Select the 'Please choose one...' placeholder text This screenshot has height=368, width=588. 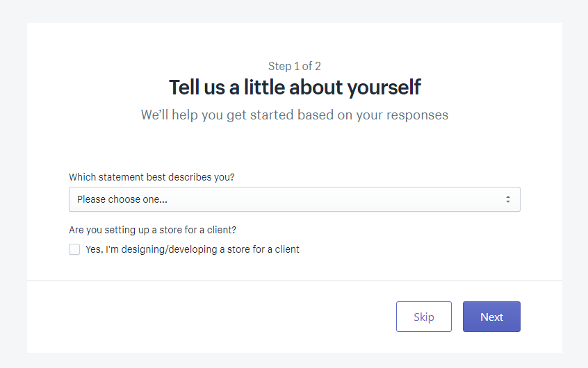(x=122, y=199)
